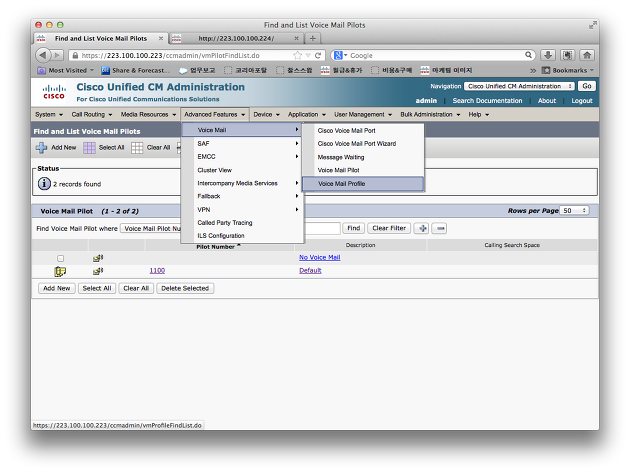This screenshot has width=630, height=473.
Task: Close the Find and List Voice Mail Pilots tab
Action: click(x=161, y=38)
